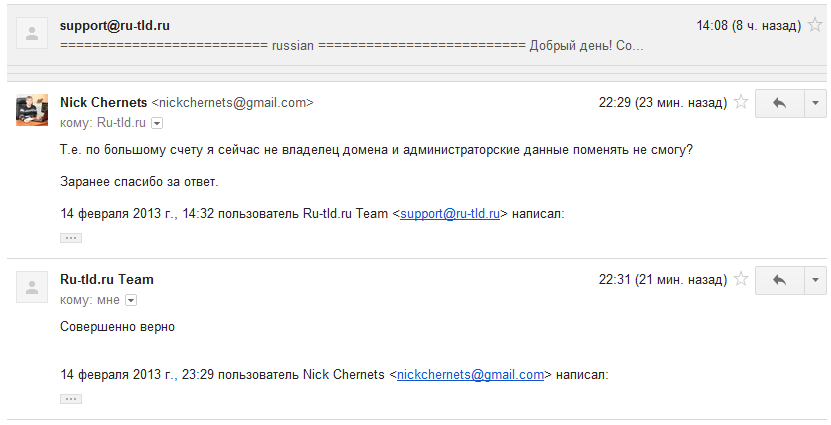
Task: Star Nick Chernets' message
Action: click(741, 102)
